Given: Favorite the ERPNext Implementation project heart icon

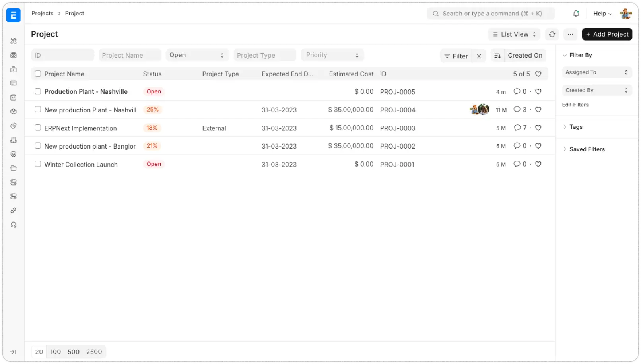Looking at the screenshot, I should click(x=538, y=128).
